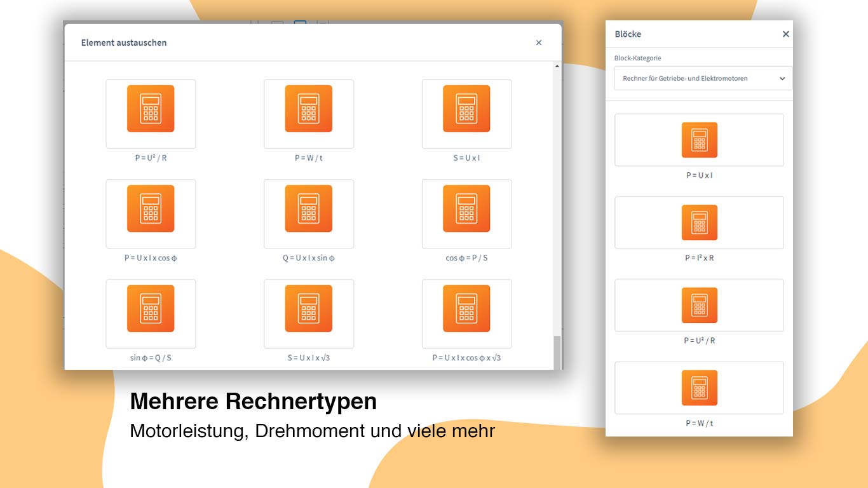Select the cos φ = P / S calculator icon
The image size is (868, 488).
466,208
